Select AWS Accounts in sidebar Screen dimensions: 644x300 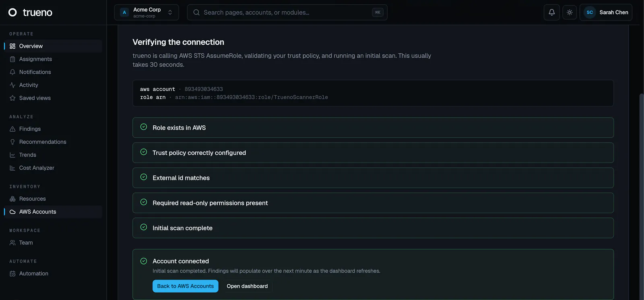pos(53,212)
